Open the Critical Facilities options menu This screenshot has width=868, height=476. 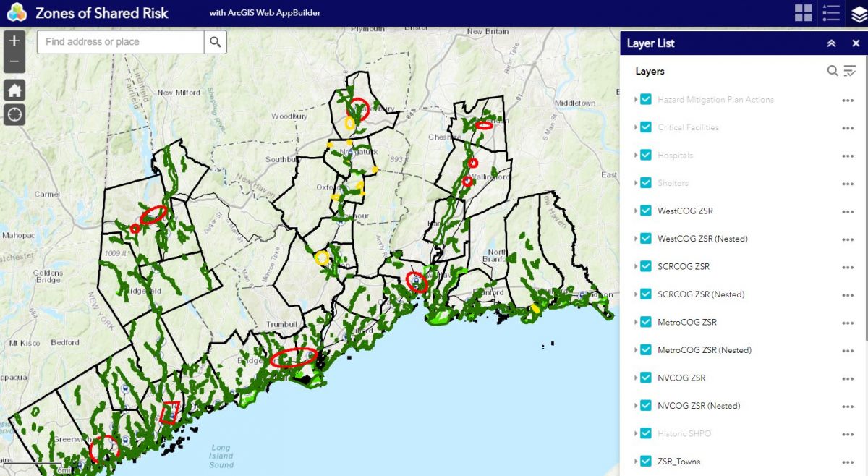pyautogui.click(x=847, y=127)
